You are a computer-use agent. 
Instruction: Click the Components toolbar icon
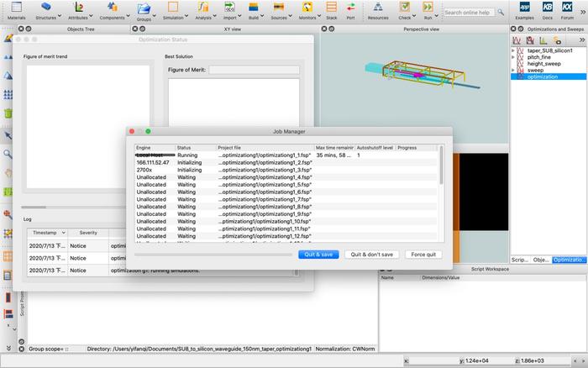[x=112, y=7]
